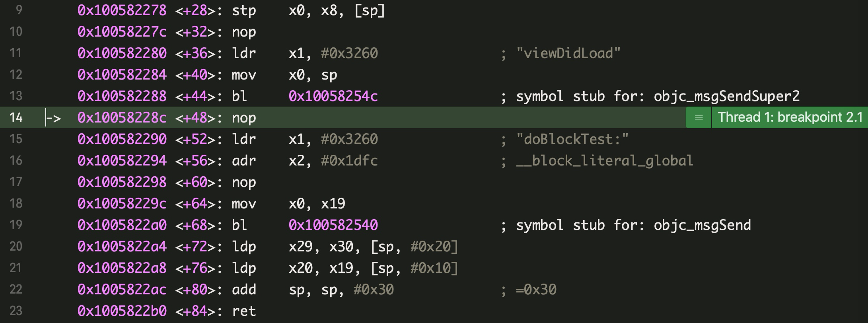
Task: Click line number 23 in the gutter
Action: coord(16,311)
